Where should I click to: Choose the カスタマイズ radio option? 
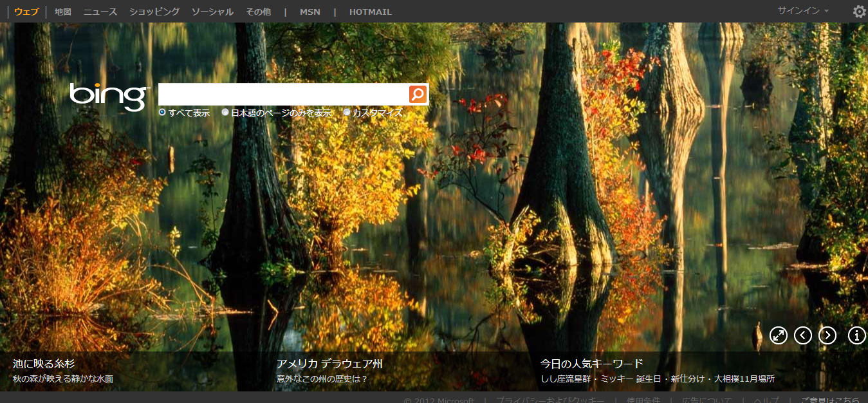[347, 113]
